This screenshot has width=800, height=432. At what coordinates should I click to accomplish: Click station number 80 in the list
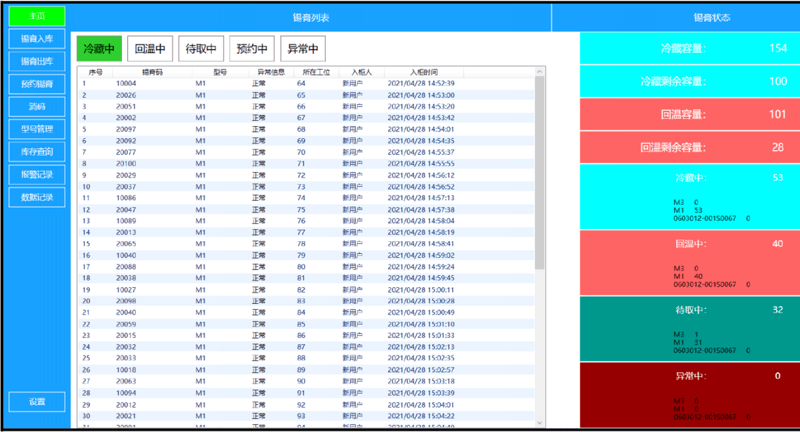pos(301,267)
